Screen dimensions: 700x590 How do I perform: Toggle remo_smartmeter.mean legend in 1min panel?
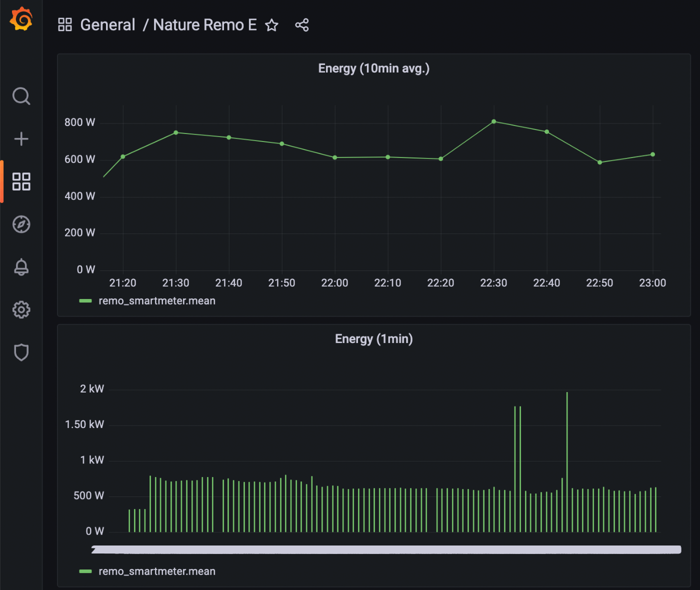157,571
